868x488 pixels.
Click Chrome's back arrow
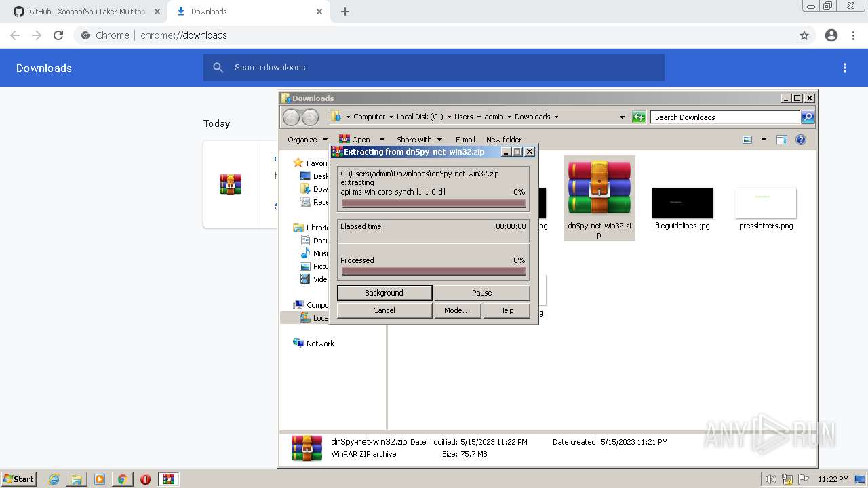(15, 35)
